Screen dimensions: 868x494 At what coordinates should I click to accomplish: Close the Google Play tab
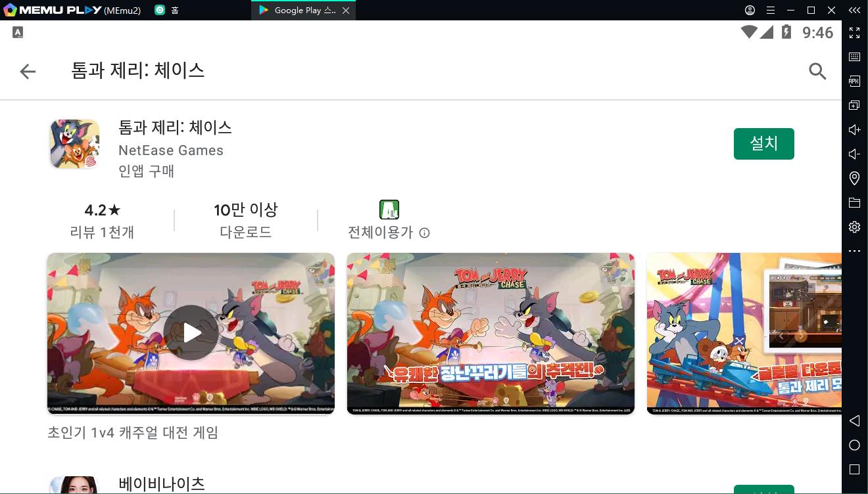pos(347,11)
